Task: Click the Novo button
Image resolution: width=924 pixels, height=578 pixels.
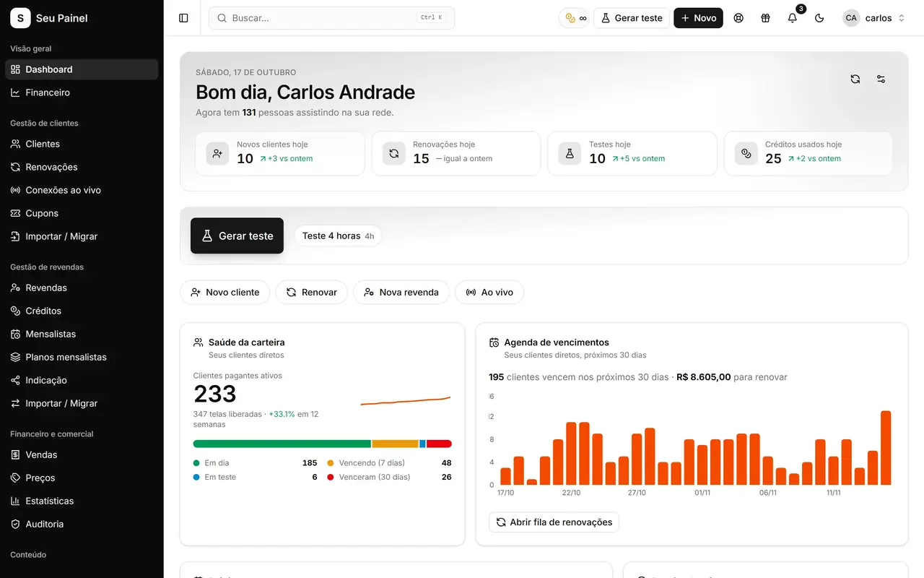Action: (698, 18)
